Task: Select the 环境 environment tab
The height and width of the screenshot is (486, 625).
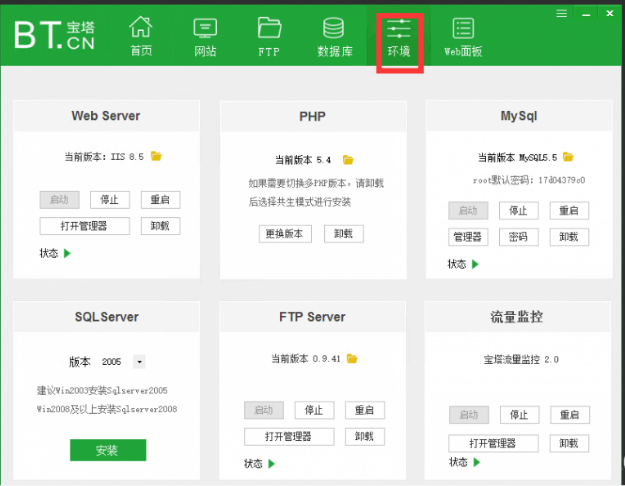Action: (399, 38)
